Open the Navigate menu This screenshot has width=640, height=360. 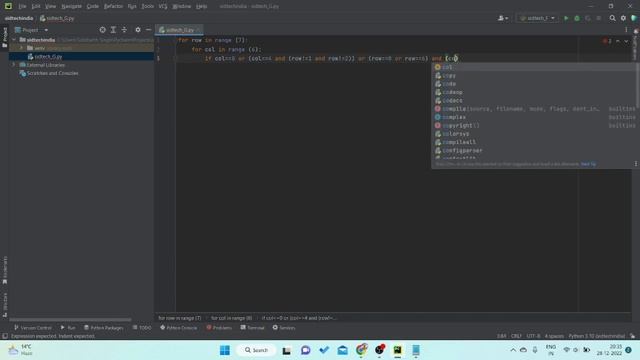[71, 6]
